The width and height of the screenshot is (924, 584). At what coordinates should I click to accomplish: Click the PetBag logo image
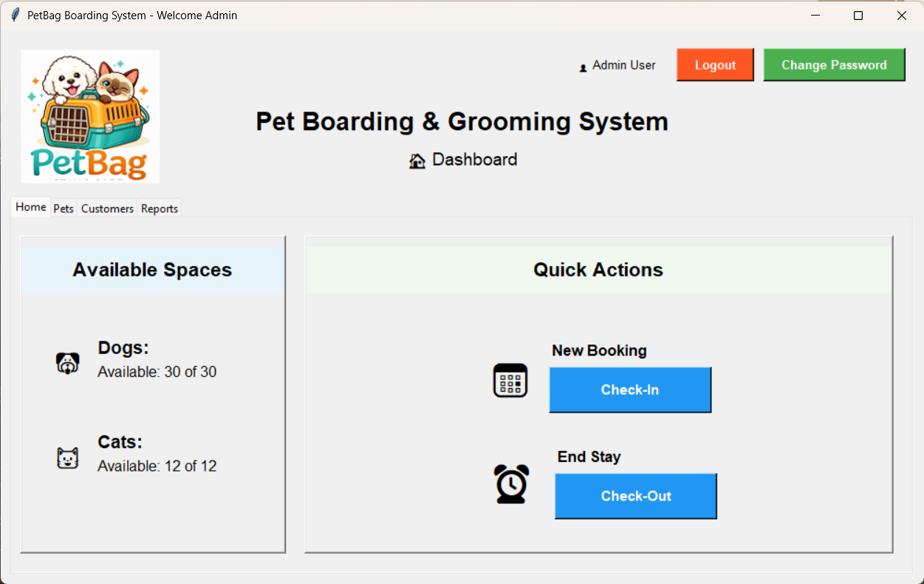89,115
